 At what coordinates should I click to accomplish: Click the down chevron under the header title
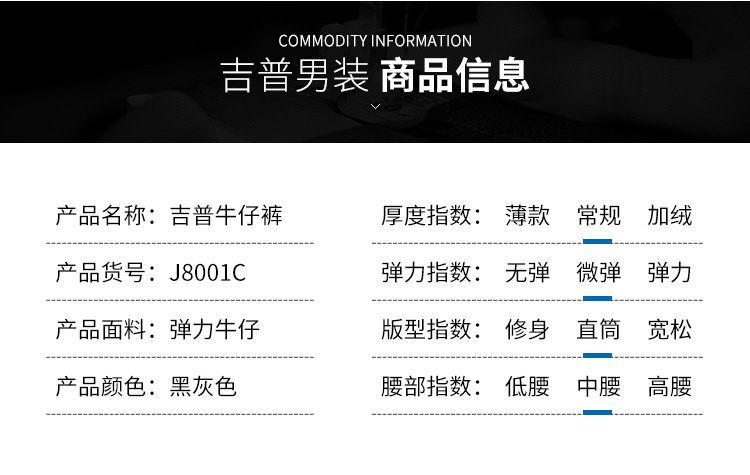pyautogui.click(x=375, y=105)
